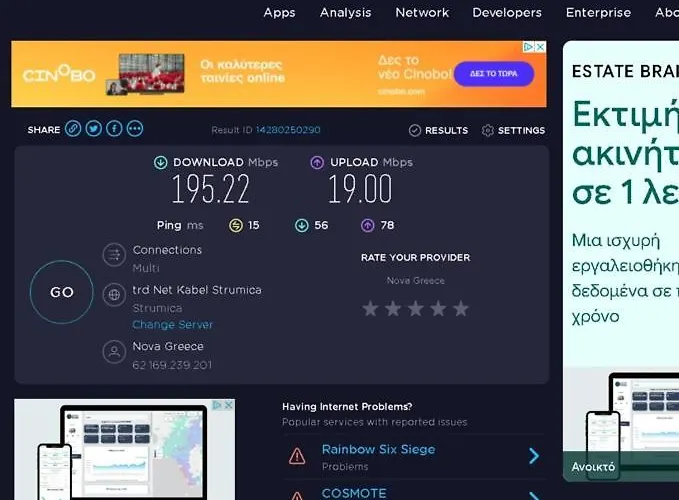This screenshot has height=500, width=679.
Task: Click the GO speed test button
Action: (62, 293)
